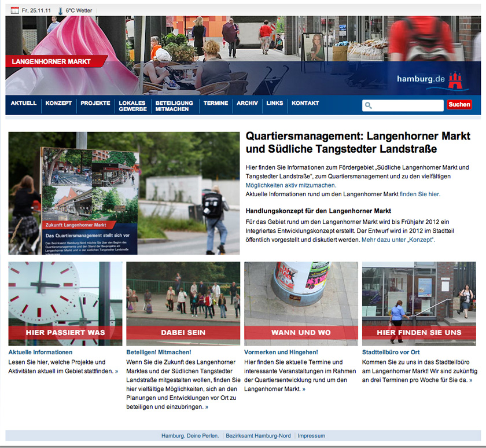Open the 'Hier passiert was' clock thumbnail
This screenshot has height=448, width=486.
pyautogui.click(x=65, y=303)
